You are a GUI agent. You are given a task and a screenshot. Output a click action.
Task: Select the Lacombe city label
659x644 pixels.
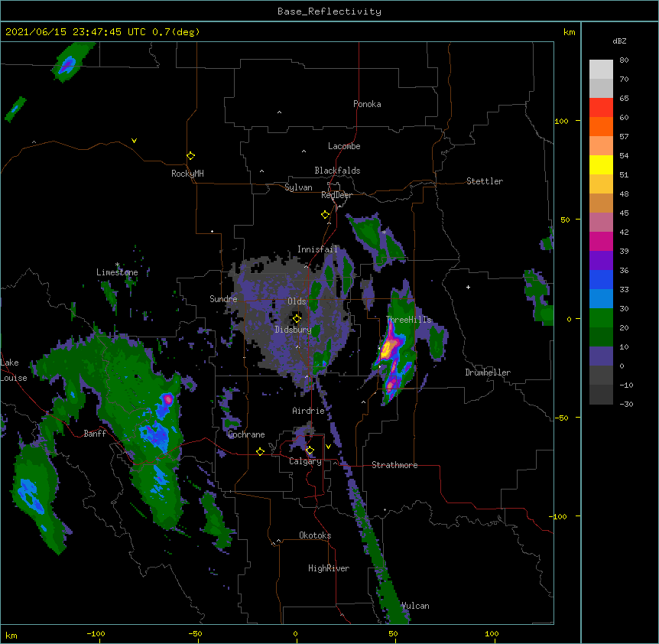[344, 146]
